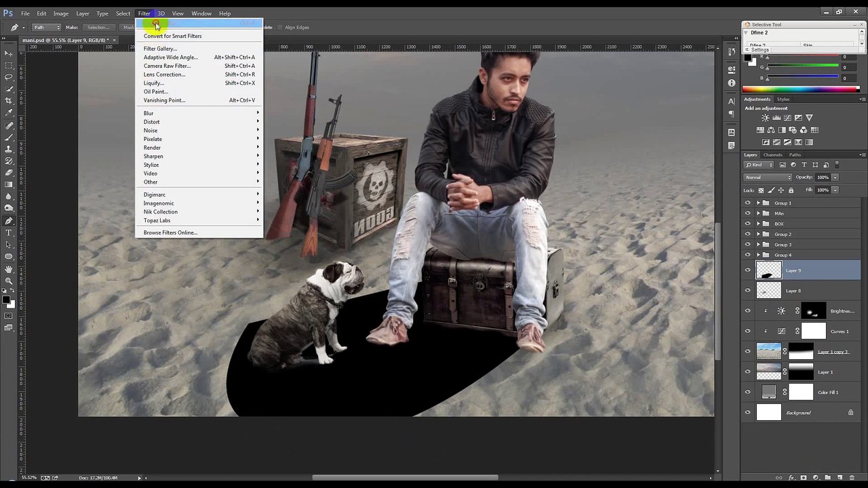This screenshot has width=868, height=488.
Task: Toggle visibility of Layer 9
Action: 748,270
